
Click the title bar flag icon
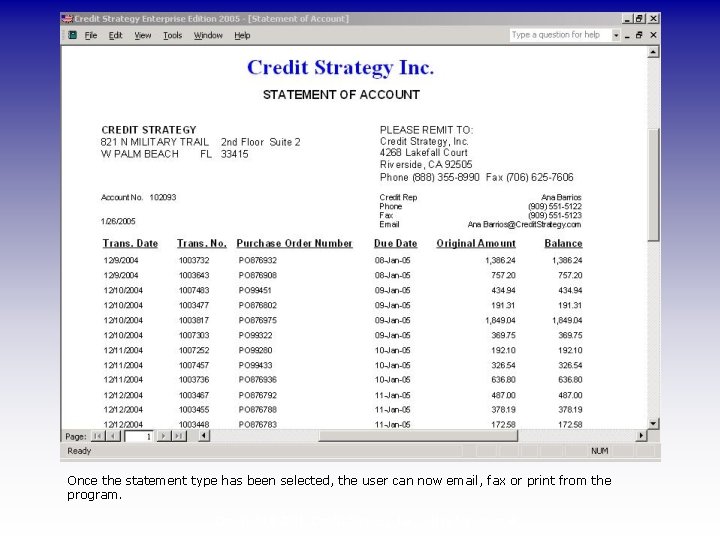tap(67, 18)
